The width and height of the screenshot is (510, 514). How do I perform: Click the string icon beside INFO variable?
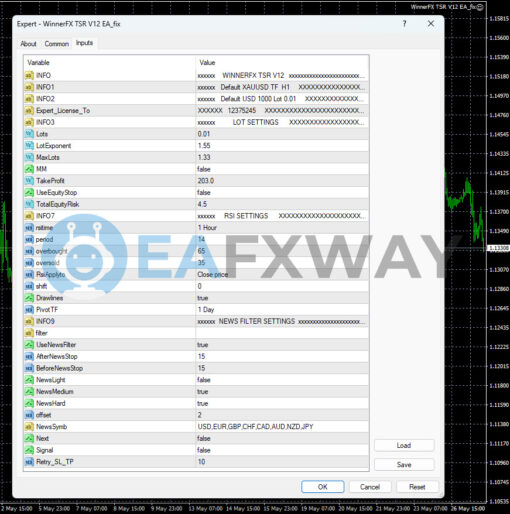click(29, 76)
